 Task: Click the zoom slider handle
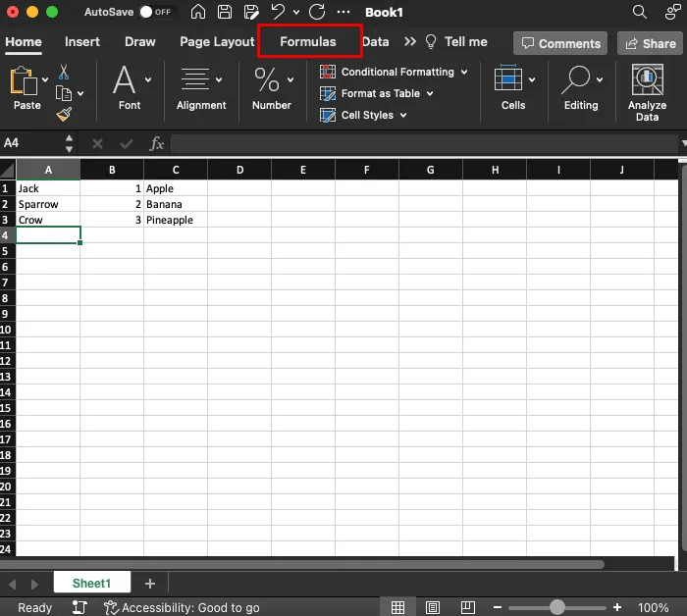[557, 608]
